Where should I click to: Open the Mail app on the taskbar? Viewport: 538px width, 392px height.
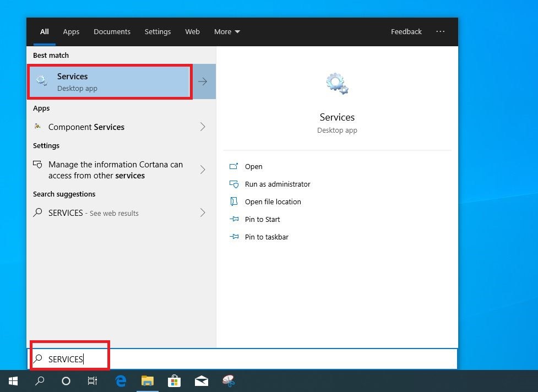point(201,380)
